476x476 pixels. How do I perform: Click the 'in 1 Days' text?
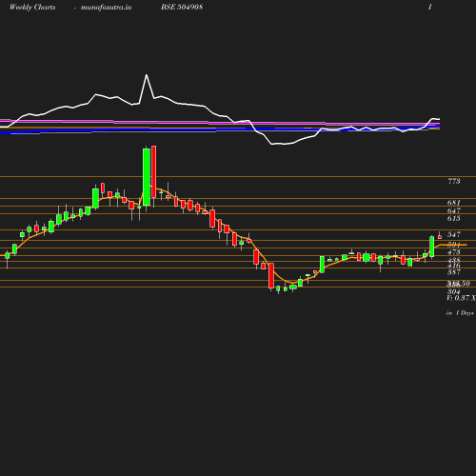click(460, 313)
